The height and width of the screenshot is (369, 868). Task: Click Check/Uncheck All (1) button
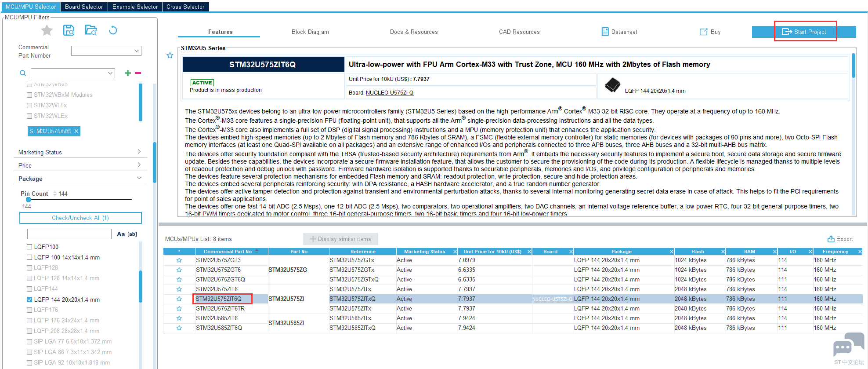pos(80,218)
